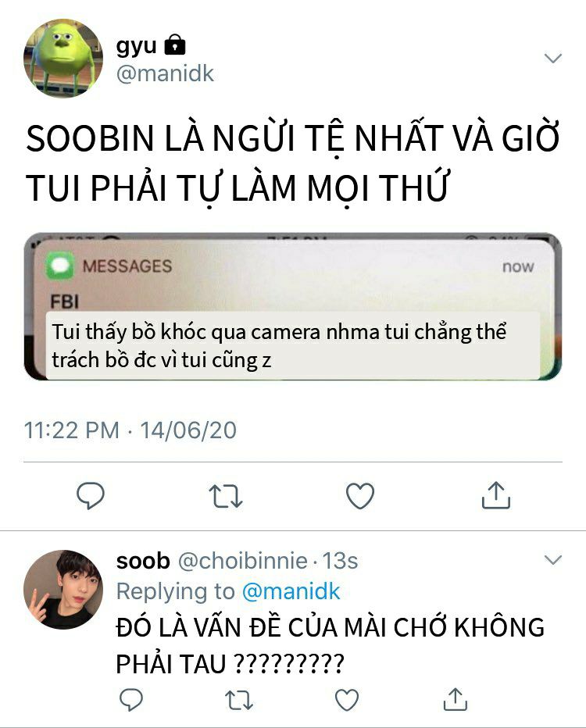Viewport: 586px width, 728px height.
Task: Share gyu's main tweet
Action: point(496,495)
